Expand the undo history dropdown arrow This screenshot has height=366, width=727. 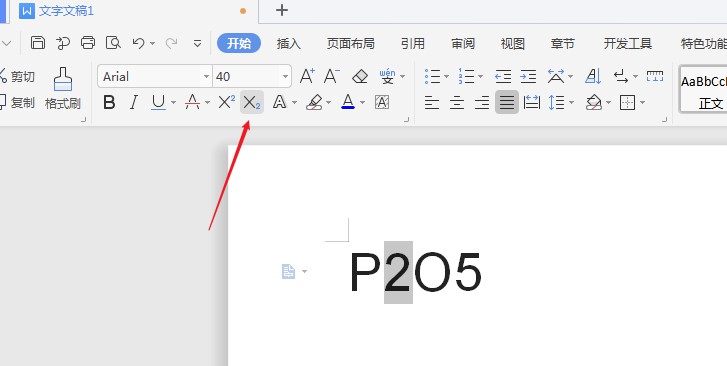pos(152,44)
